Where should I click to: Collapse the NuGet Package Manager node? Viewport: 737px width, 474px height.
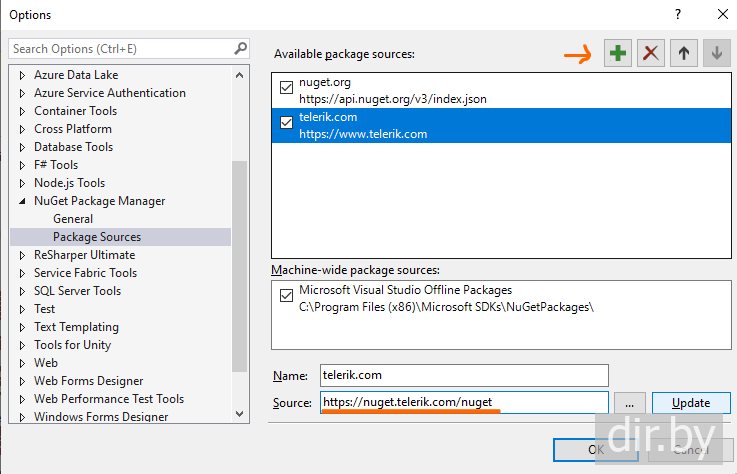click(x=23, y=201)
